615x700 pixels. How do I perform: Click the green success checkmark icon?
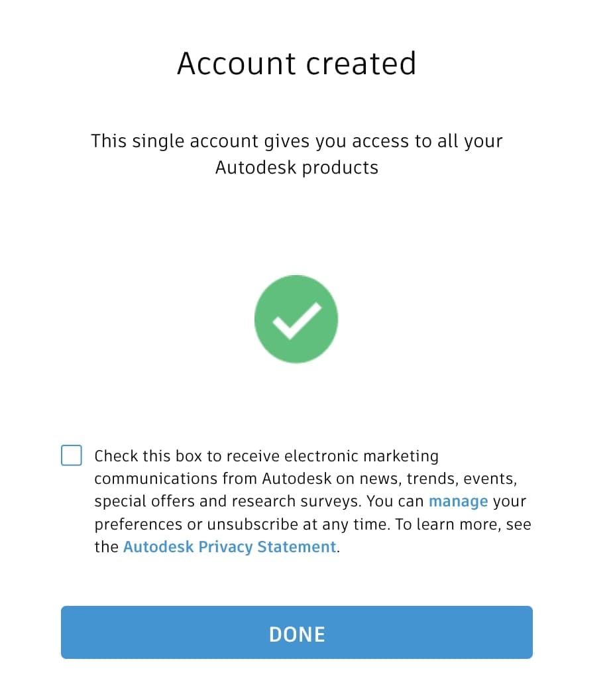[x=296, y=320]
